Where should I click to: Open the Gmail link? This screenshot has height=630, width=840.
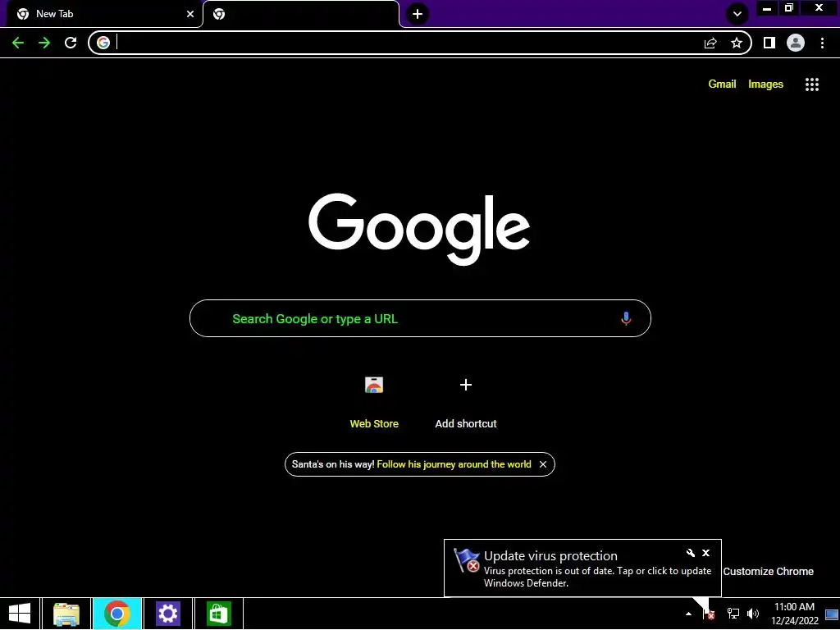[722, 84]
